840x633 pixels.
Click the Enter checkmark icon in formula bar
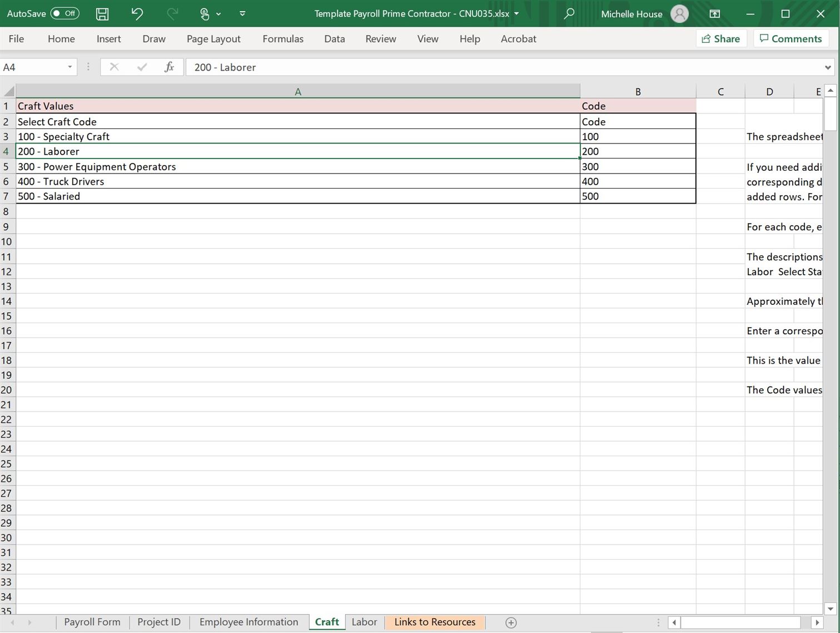142,67
